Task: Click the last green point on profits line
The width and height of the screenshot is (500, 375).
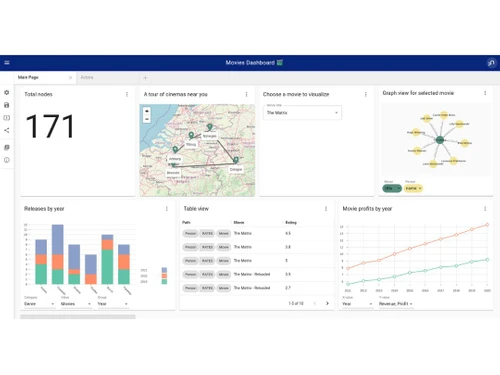Action: tap(487, 260)
